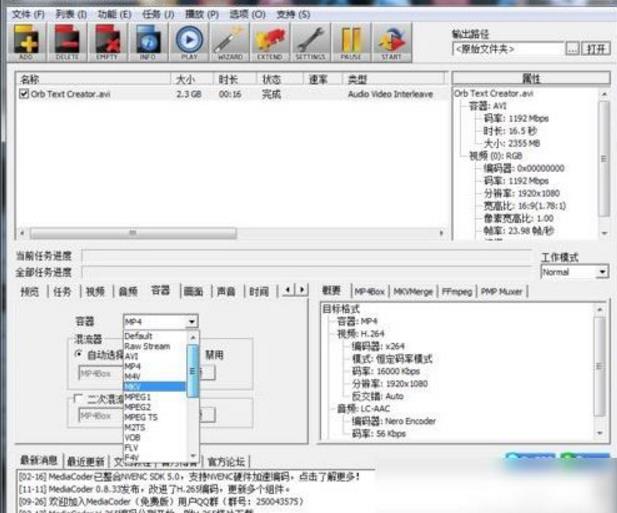Choose highlighted MKV in container list

(154, 387)
